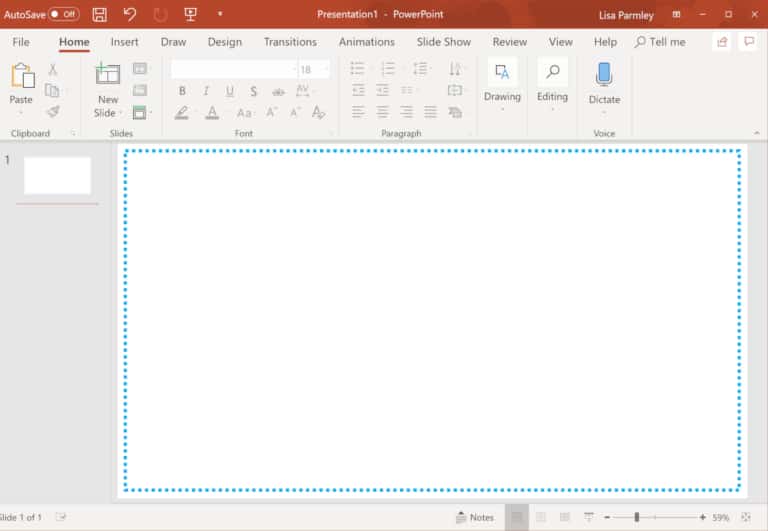The image size is (768, 531).
Task: Click the Undo arrow icon
Action: 130,14
